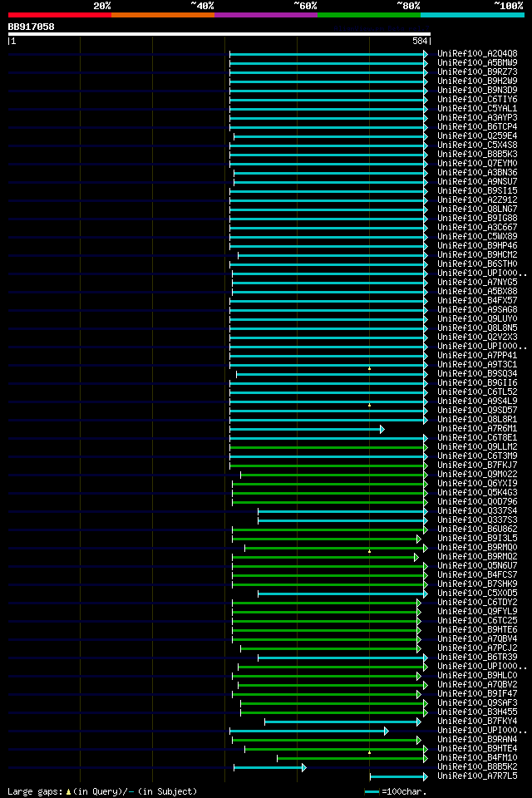Select hit label UniRef100_B4FM10
This screenshot has height=798, width=532.
(477, 759)
